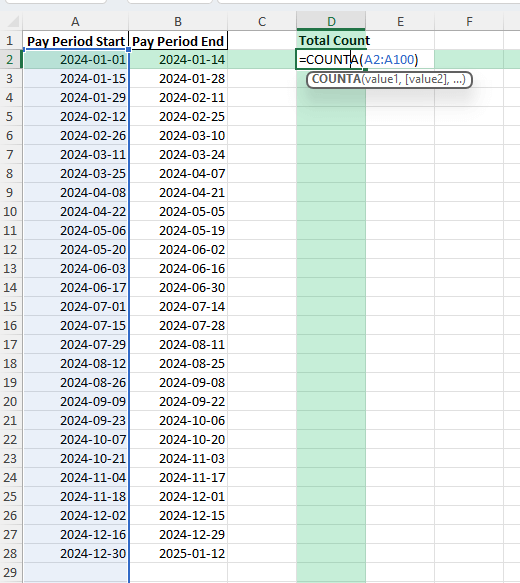Image resolution: width=520 pixels, height=583 pixels.
Task: Select row 15 header
Action: (x=10, y=306)
